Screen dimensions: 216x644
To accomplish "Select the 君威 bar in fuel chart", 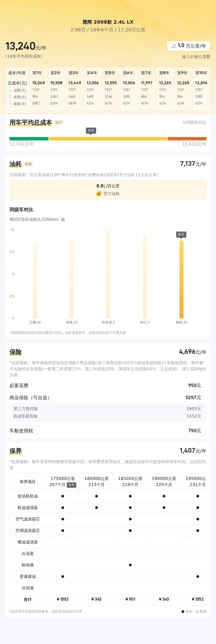I will tap(72, 279).
